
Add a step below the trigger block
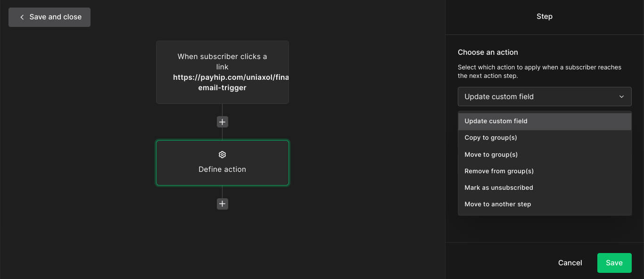tap(223, 122)
